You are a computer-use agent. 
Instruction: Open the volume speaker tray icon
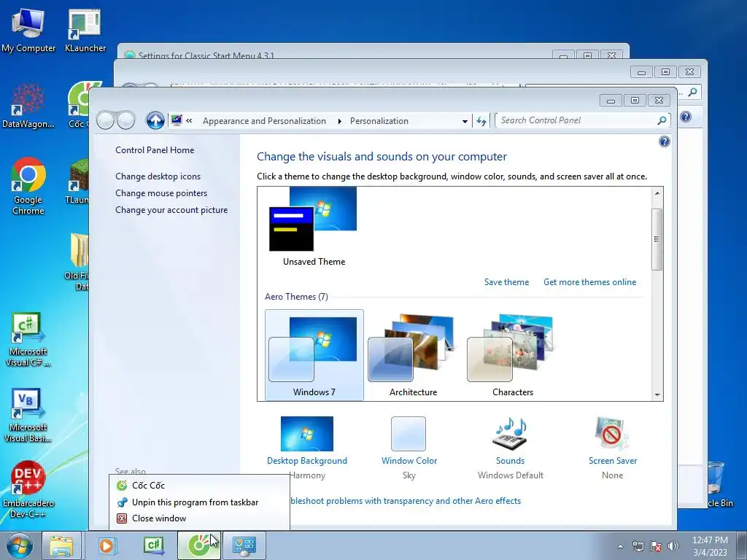coord(673,546)
